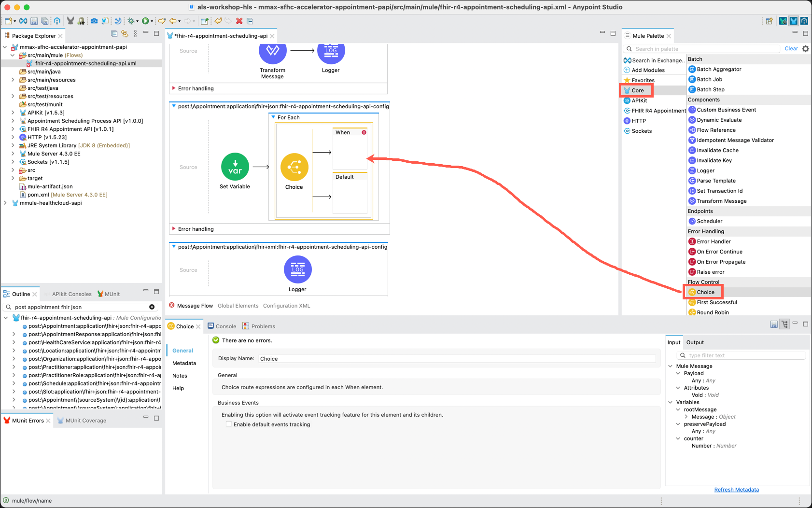Expand src/main/resources folder
Screen dimensions: 812x508
point(13,80)
